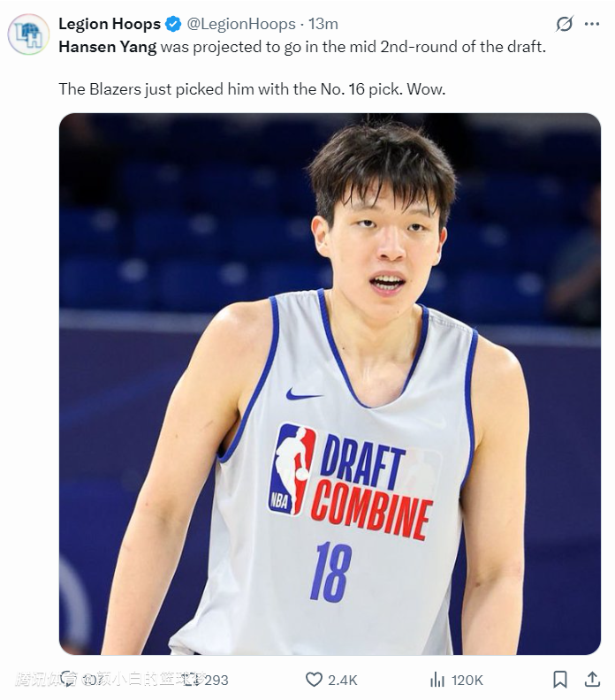The image size is (615, 700).
Task: Bookmark this Legion Hoops post
Action: (x=559, y=680)
